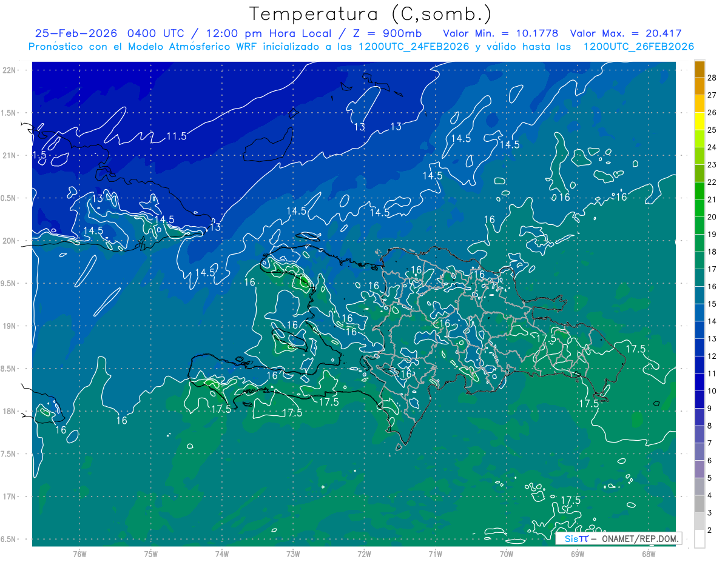This screenshot has height=562, width=728.
Task: Click the color scale label '28'
Action: point(712,77)
